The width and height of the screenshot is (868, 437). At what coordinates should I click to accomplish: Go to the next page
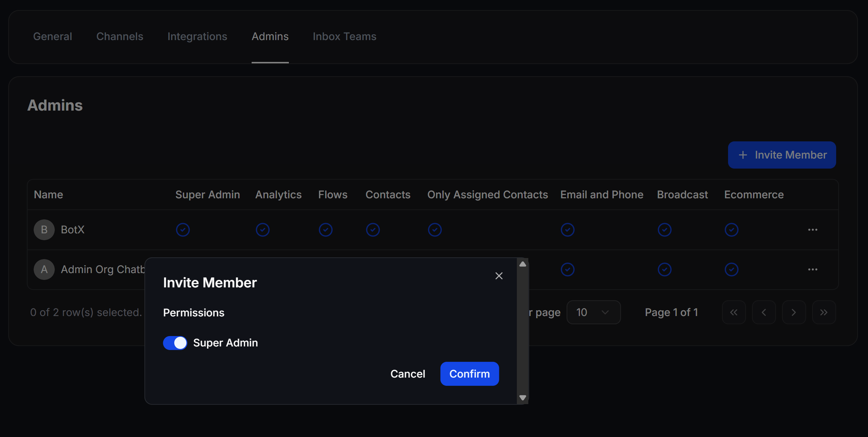coord(794,312)
